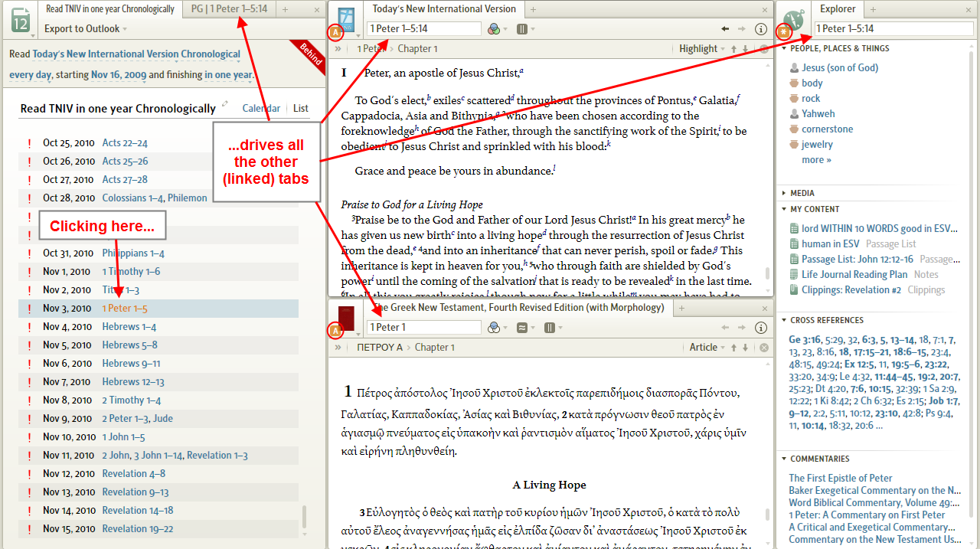Click the edit pencil next to plan title
This screenshot has height=549, width=980.
point(225,104)
